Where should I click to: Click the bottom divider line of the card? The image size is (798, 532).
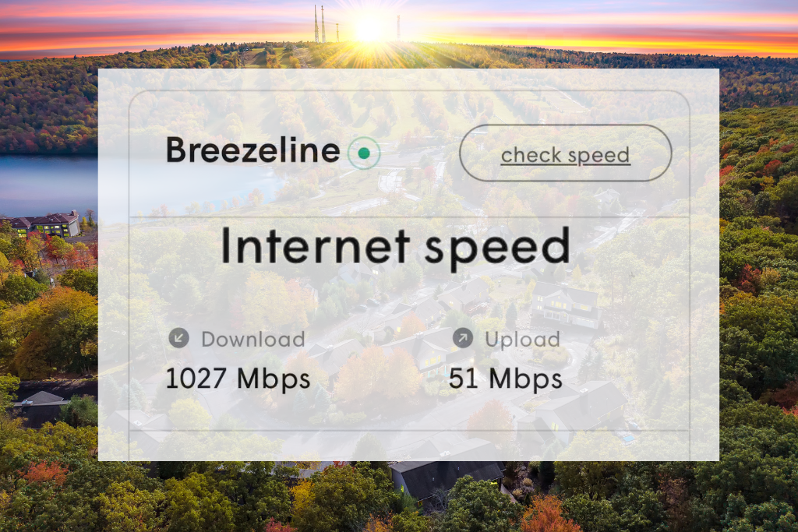click(x=409, y=431)
